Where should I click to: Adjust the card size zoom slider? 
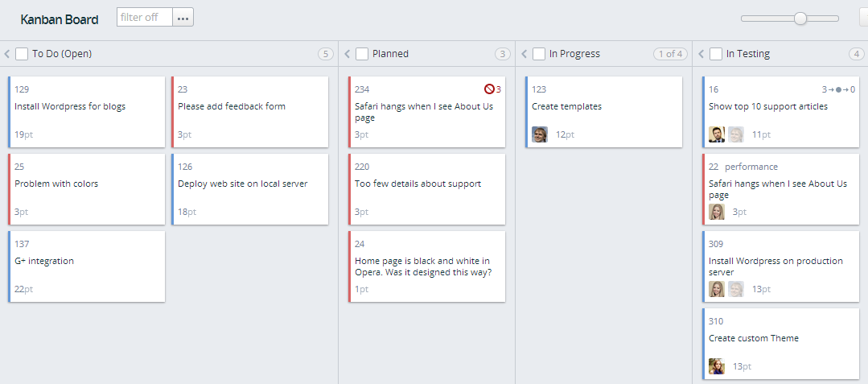[x=800, y=18]
